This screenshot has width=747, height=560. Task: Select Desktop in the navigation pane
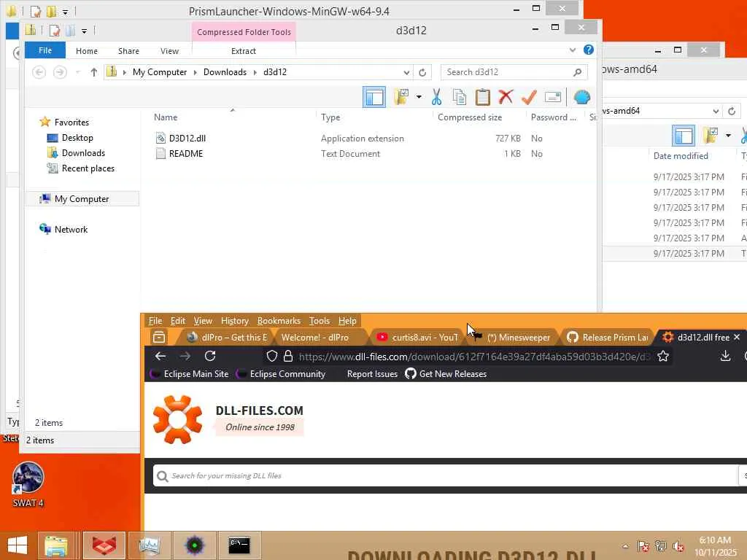pyautogui.click(x=77, y=138)
